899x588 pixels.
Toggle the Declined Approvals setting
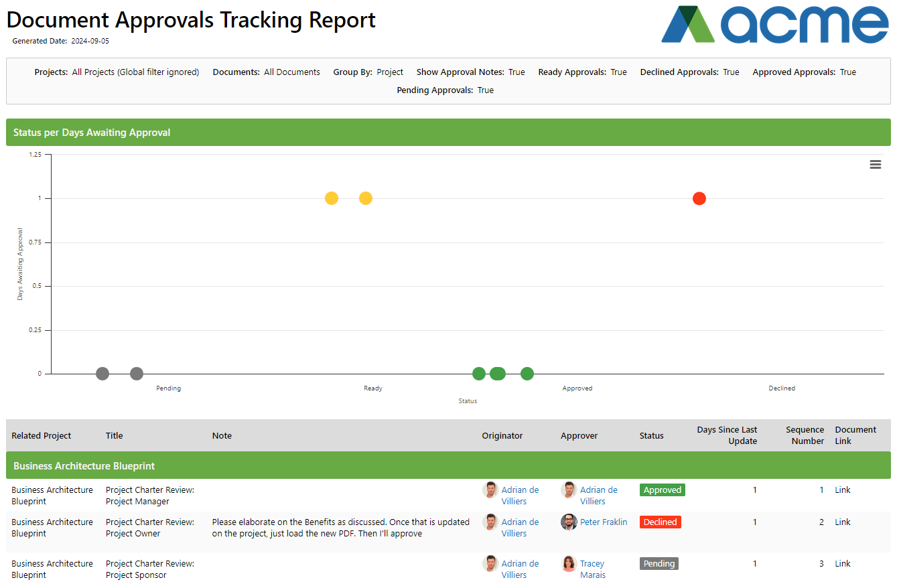(x=731, y=72)
